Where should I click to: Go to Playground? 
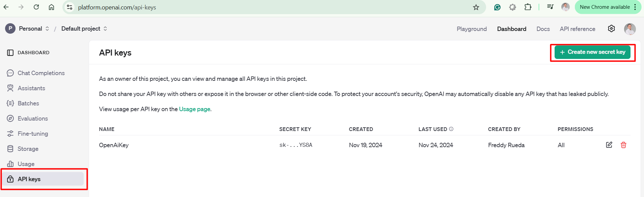(x=472, y=29)
